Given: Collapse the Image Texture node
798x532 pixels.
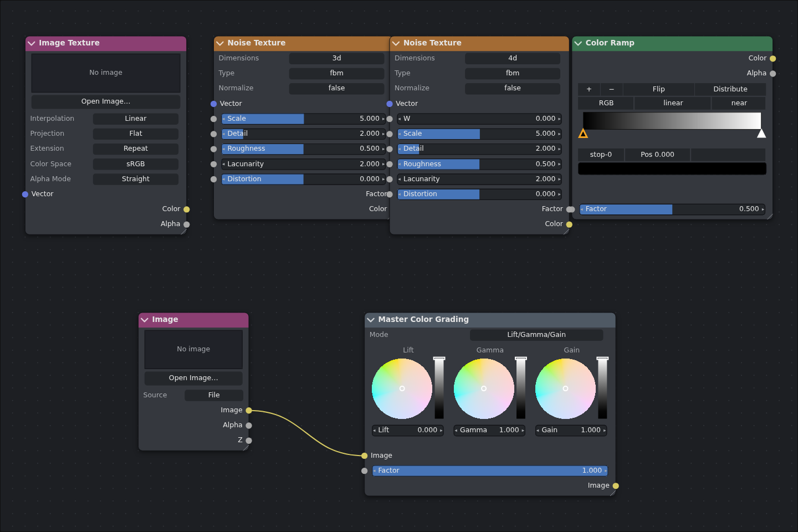Looking at the screenshot, I should click(x=32, y=43).
